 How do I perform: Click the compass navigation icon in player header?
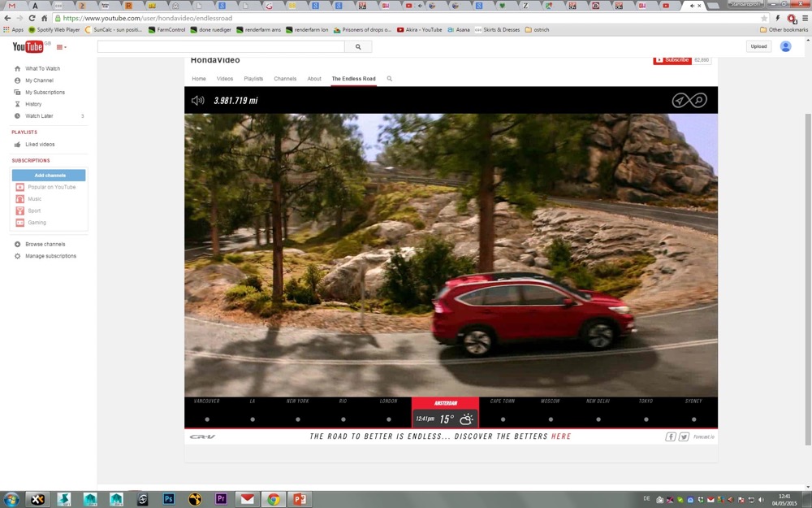(x=680, y=100)
